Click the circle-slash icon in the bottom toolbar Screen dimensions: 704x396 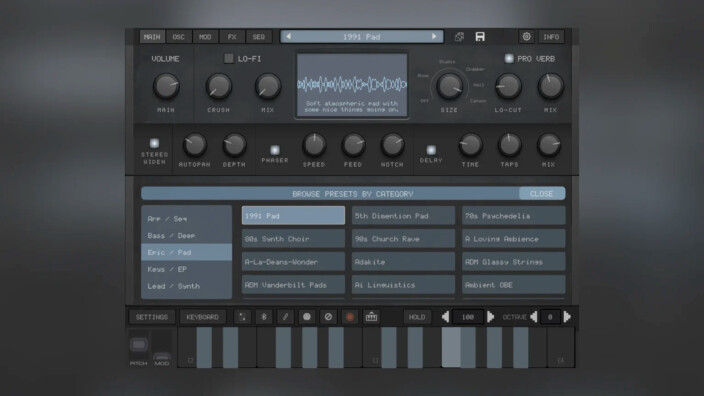tap(328, 317)
